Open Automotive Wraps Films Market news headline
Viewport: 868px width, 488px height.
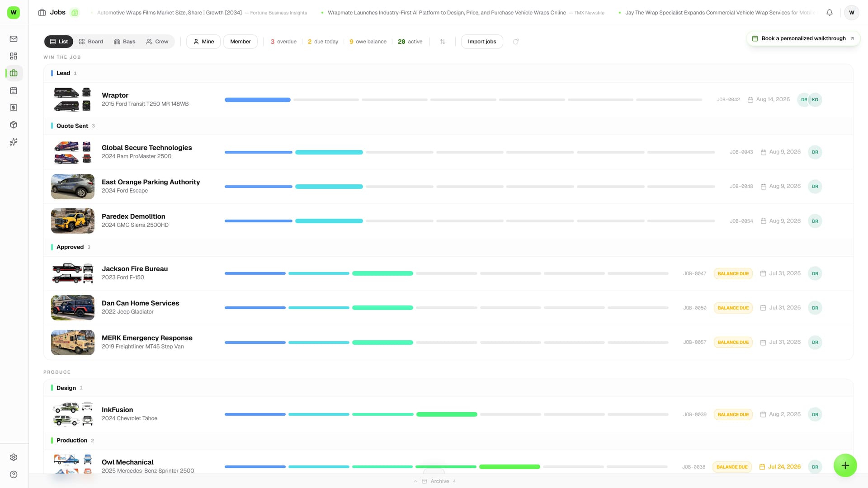[202, 13]
